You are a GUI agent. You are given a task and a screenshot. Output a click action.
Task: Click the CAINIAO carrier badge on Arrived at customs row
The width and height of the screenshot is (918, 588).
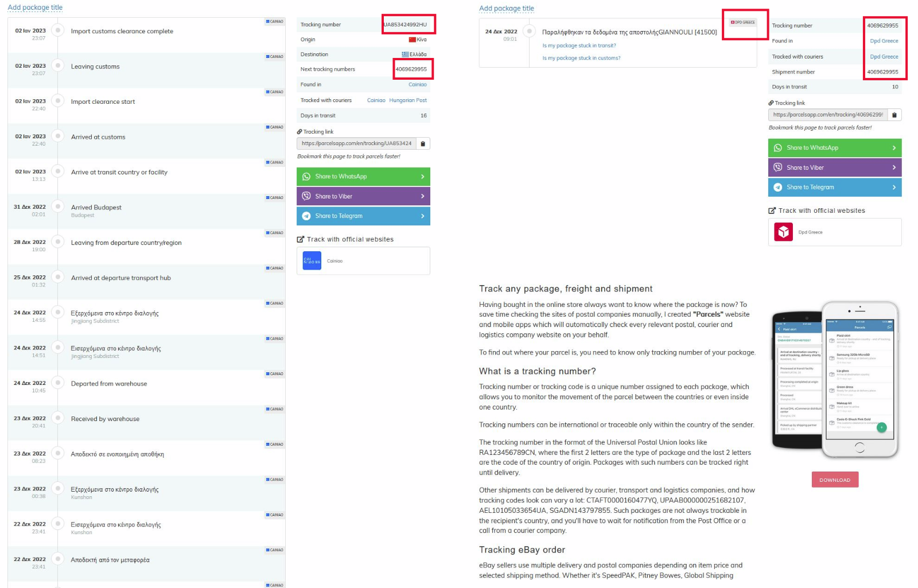pyautogui.click(x=275, y=127)
